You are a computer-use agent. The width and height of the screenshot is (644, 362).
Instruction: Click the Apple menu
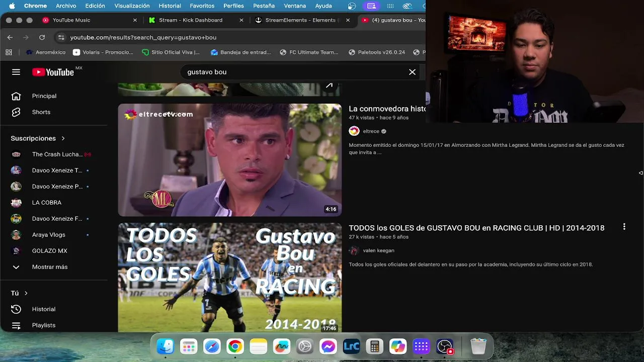pos(12,6)
